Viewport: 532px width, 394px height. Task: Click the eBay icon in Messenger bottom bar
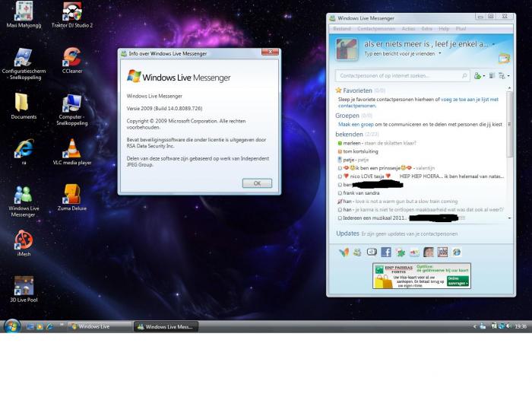[414, 252]
